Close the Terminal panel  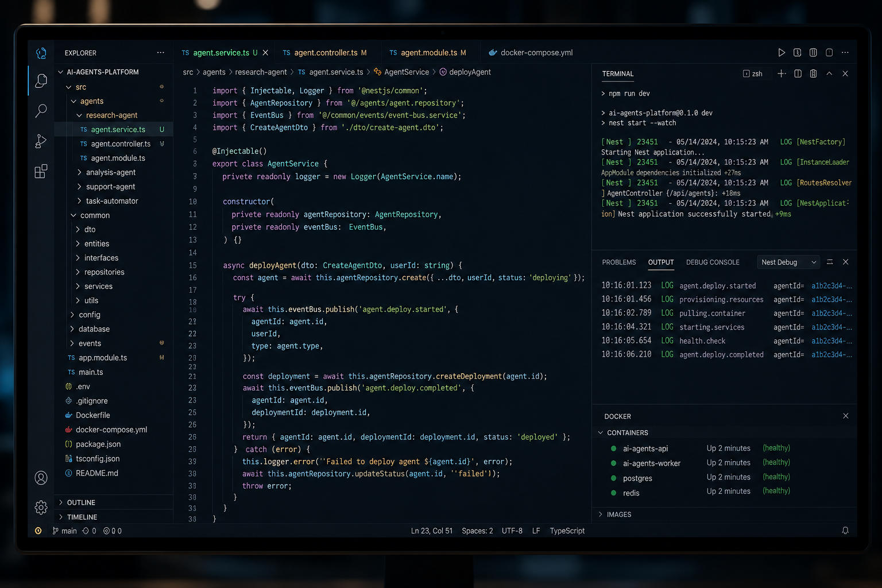845,73
